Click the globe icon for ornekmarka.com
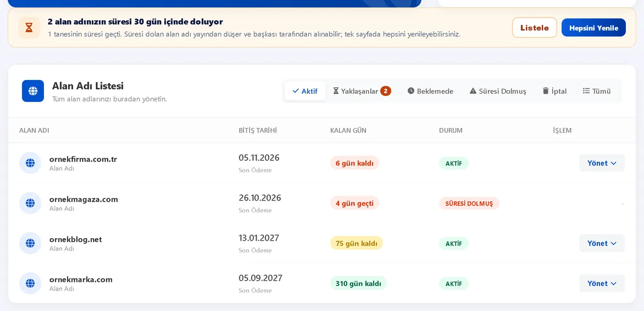The width and height of the screenshot is (644, 311). [x=30, y=283]
